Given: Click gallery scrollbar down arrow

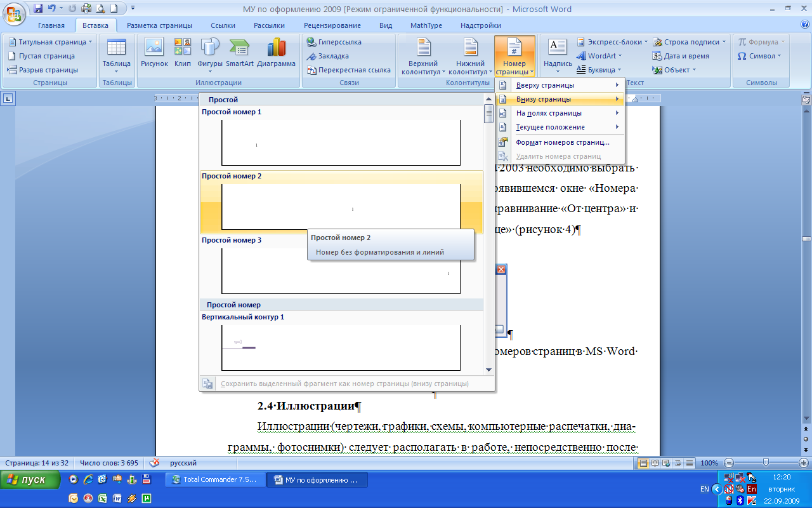Looking at the screenshot, I should pos(488,370).
